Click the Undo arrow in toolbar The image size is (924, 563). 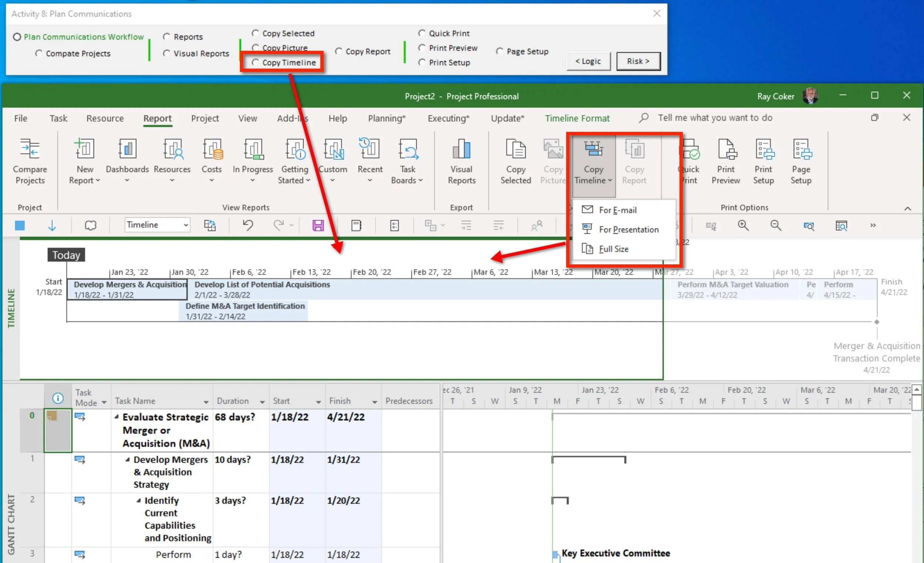(248, 225)
